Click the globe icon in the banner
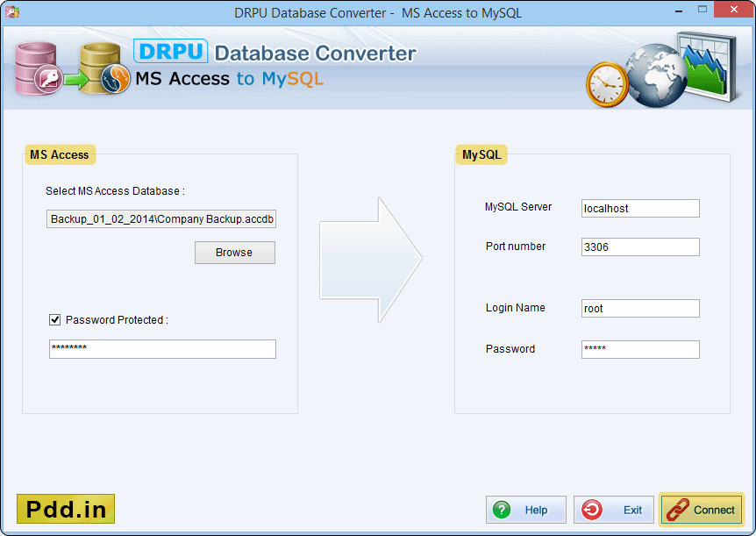This screenshot has height=536, width=756. tap(656, 75)
